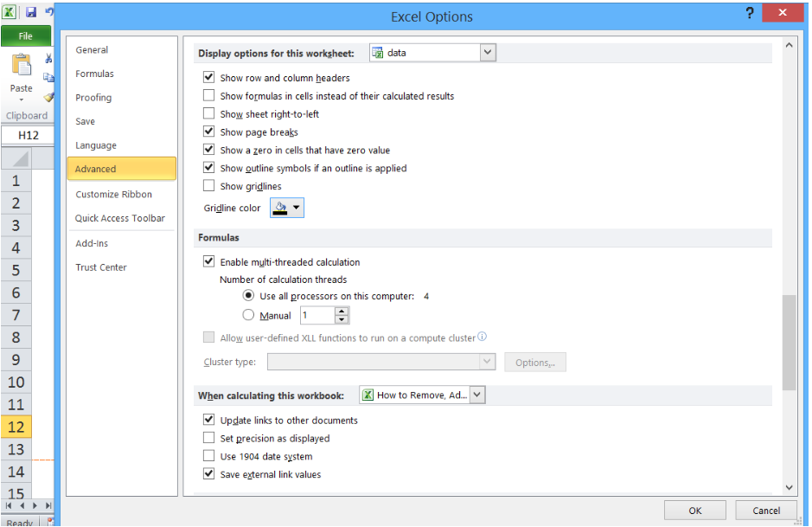The width and height of the screenshot is (812, 527).
Task: Click the Save icon in Quick Access Toolbar
Action: coord(31,11)
